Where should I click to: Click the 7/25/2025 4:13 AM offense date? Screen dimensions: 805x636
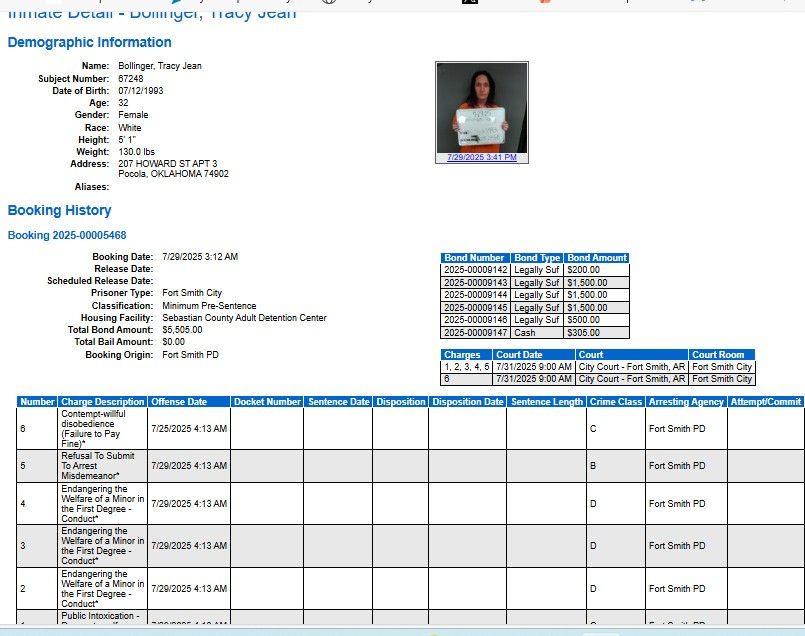[189, 429]
